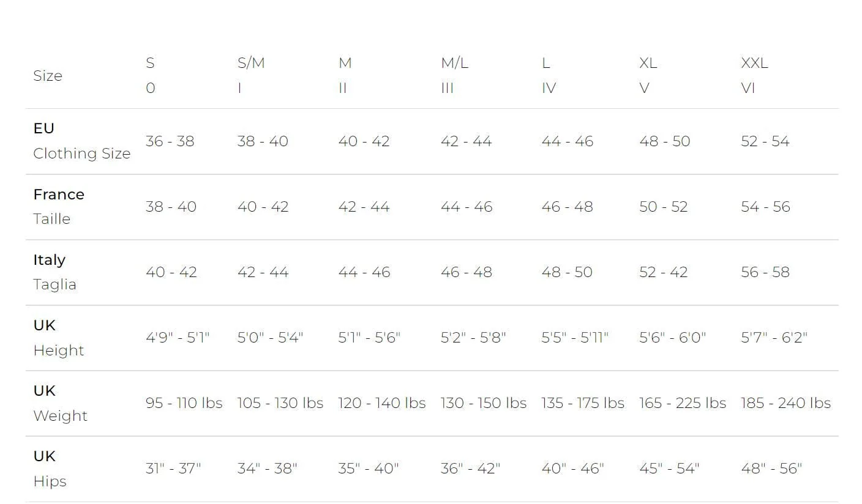The height and width of the screenshot is (504, 862).
Task: Click EU size cell 36 - 38
Action: 170,141
